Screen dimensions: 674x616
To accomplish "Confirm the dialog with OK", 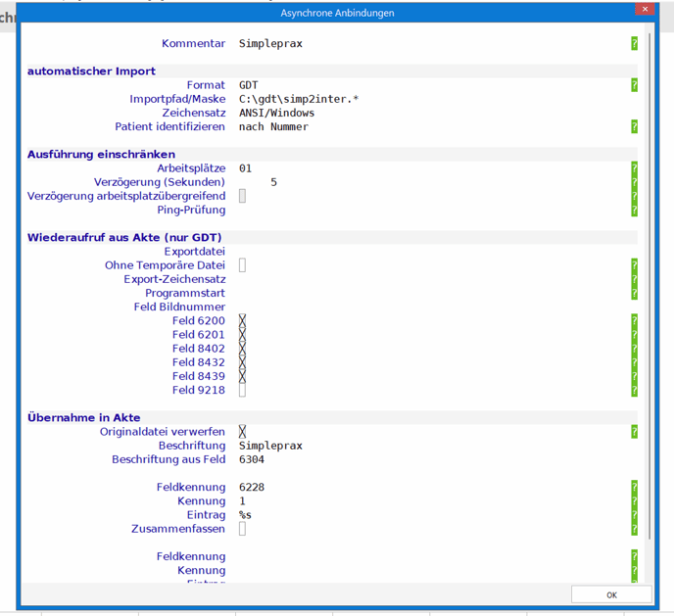I will point(611,595).
